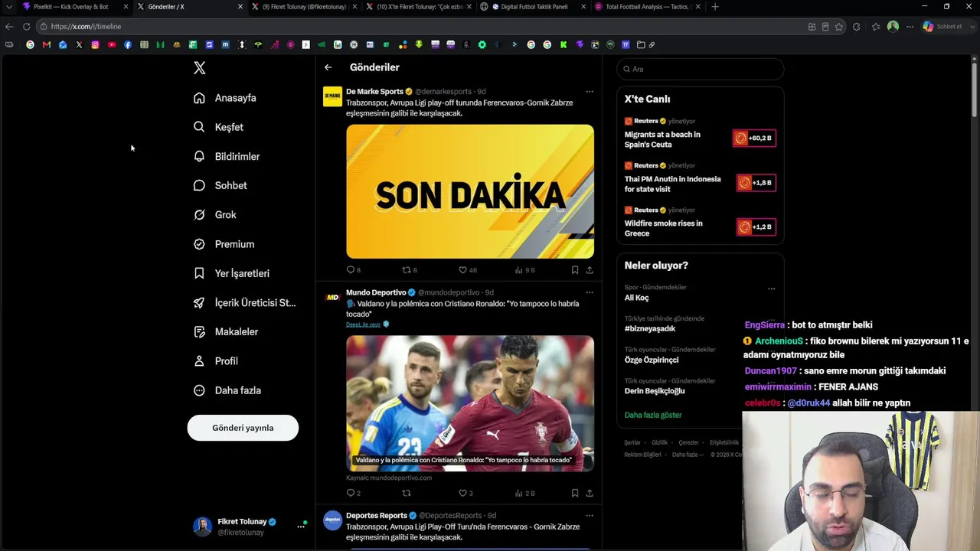Open İçerik Üreticisi Stüdyosu sidebar item
The width and height of the screenshot is (980, 551).
click(245, 302)
